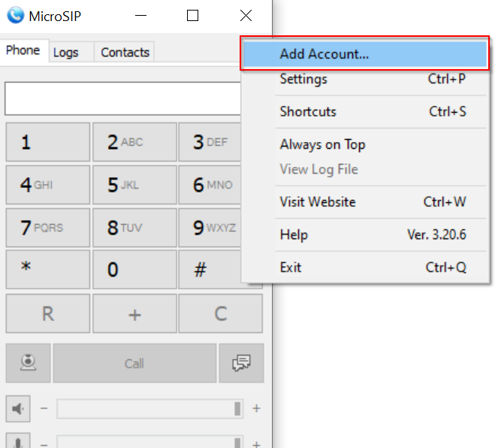The width and height of the screenshot is (495, 448).
Task: Dial 5 JKL on keypad
Action: (x=134, y=185)
